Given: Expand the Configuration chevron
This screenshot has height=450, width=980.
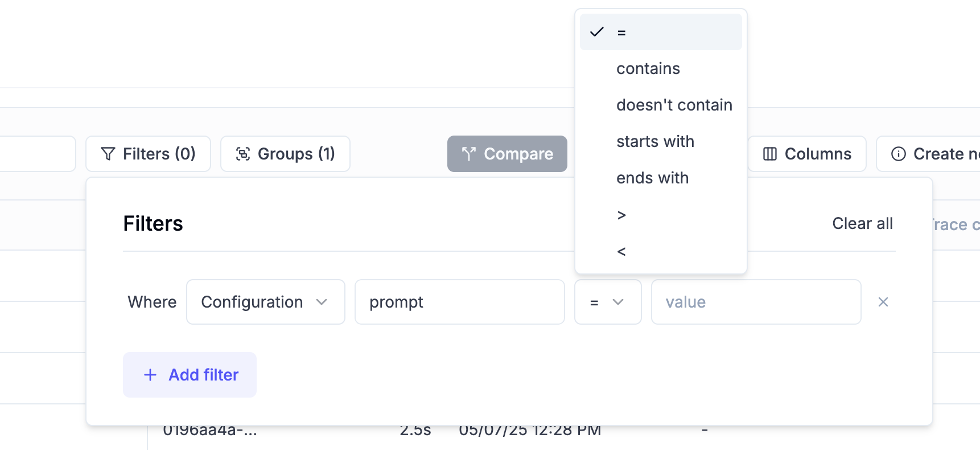Looking at the screenshot, I should (322, 302).
